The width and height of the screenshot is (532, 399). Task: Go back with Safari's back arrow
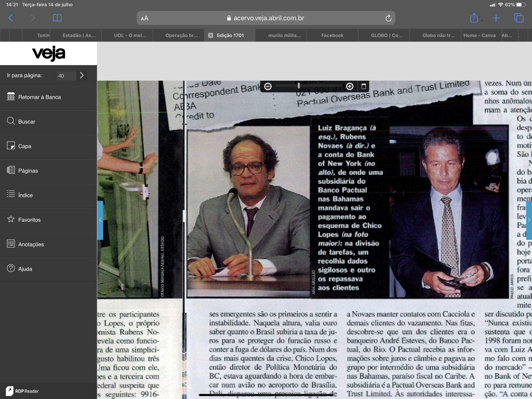(x=11, y=18)
